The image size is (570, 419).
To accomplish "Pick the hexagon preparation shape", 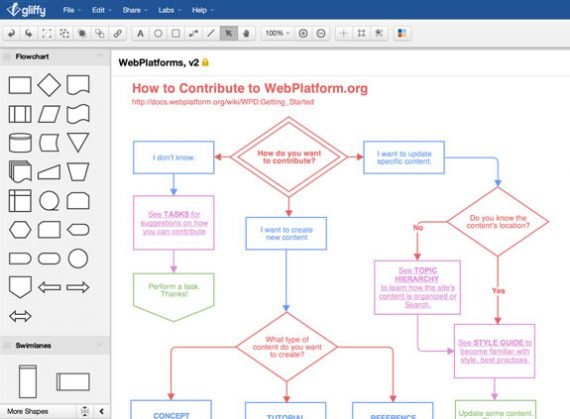I will (20, 230).
